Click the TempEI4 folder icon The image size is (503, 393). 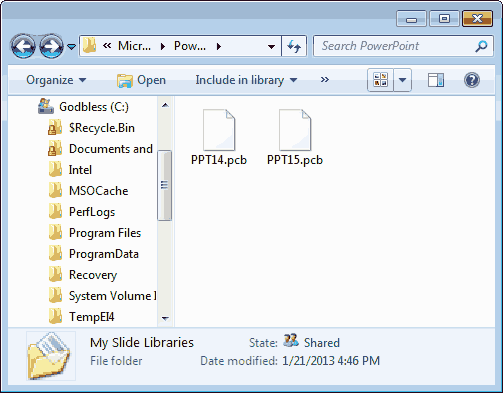pos(55,317)
